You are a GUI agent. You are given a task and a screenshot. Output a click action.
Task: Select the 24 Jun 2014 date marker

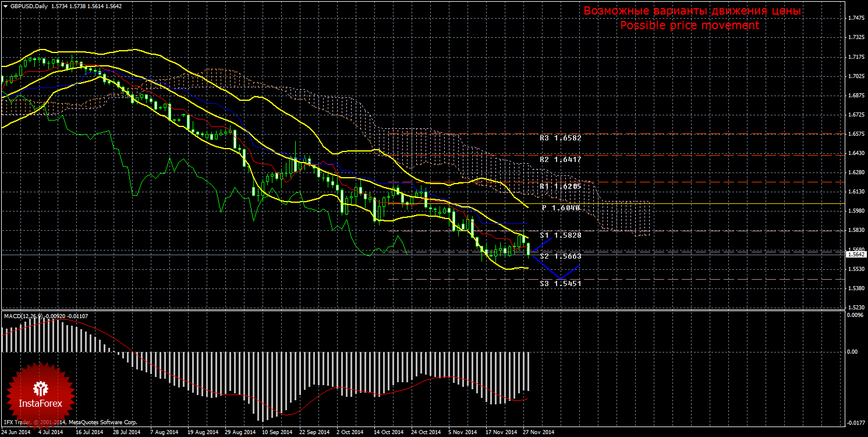[x=16, y=432]
